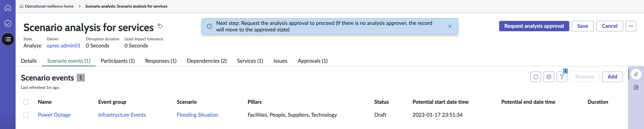Refresh the Scenario events list
The width and height of the screenshot is (644, 129).
(536, 77)
